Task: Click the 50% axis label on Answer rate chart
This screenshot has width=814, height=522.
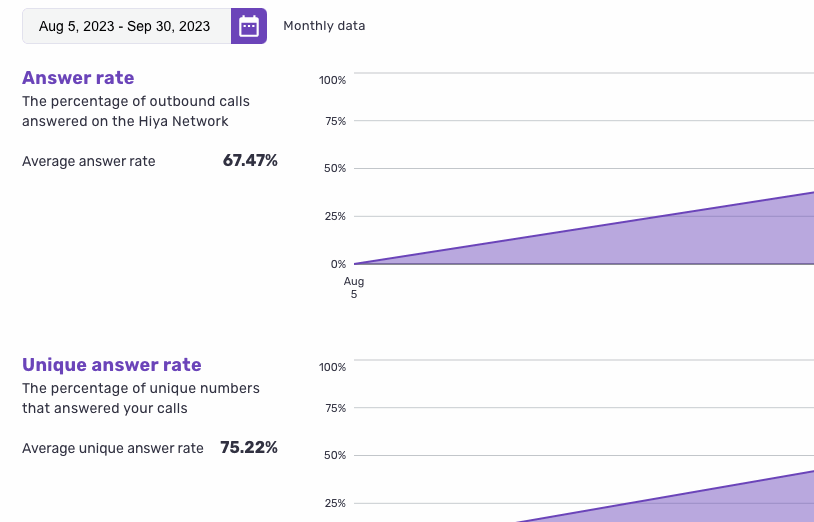Action: click(335, 168)
